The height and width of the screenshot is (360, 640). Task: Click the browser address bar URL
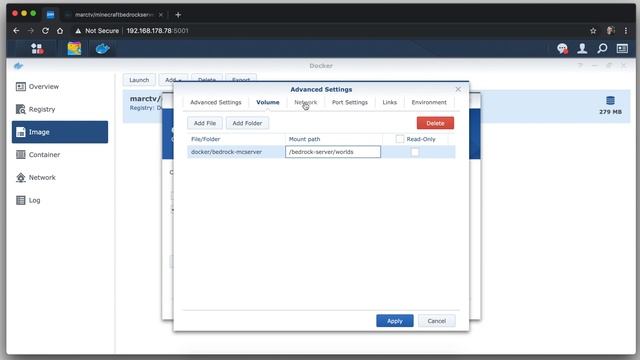tap(157, 31)
